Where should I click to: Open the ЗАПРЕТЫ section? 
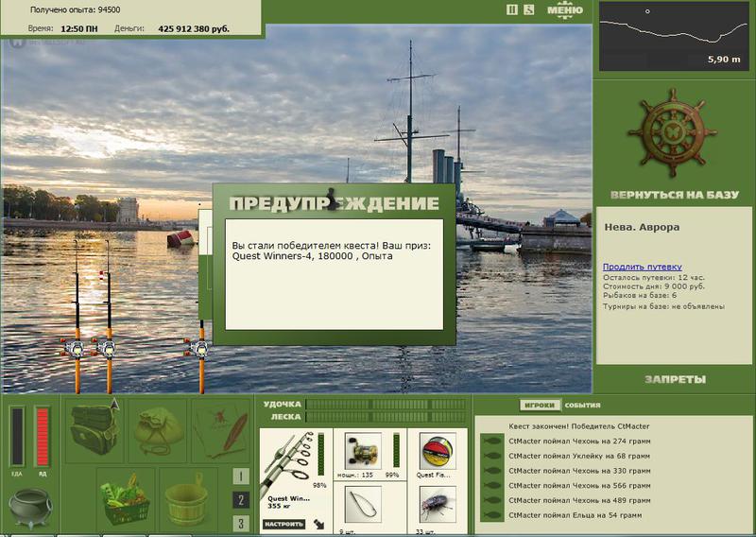tap(675, 379)
